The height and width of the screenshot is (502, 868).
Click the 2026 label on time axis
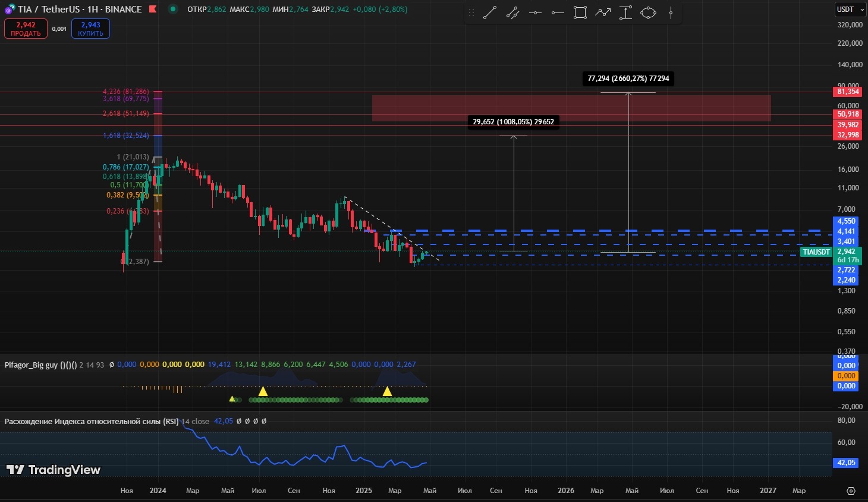pyautogui.click(x=566, y=491)
